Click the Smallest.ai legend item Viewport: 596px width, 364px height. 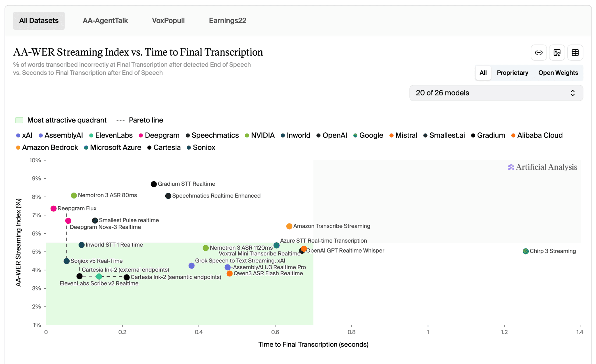coord(444,135)
